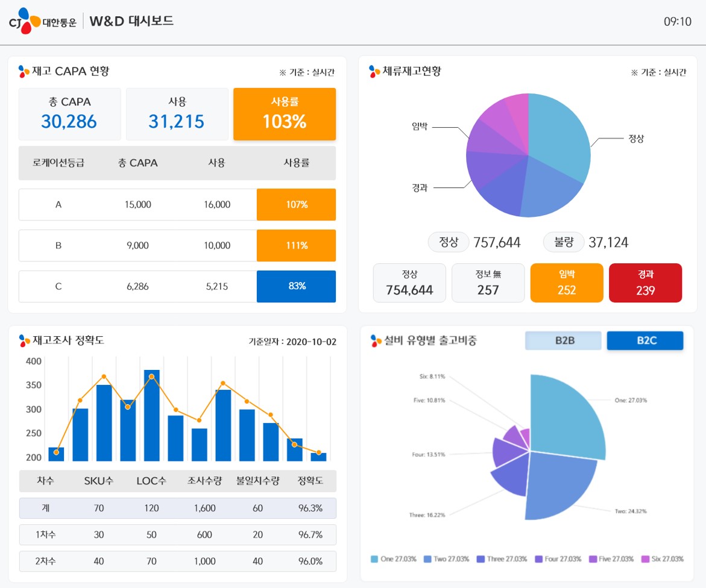Select the 불량 pill label
The image size is (706, 588).
(x=564, y=242)
